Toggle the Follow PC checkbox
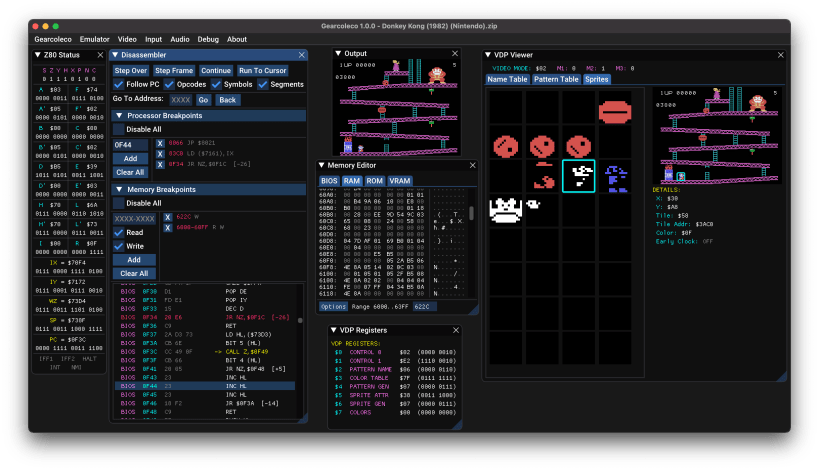819x470 pixels. [x=119, y=84]
